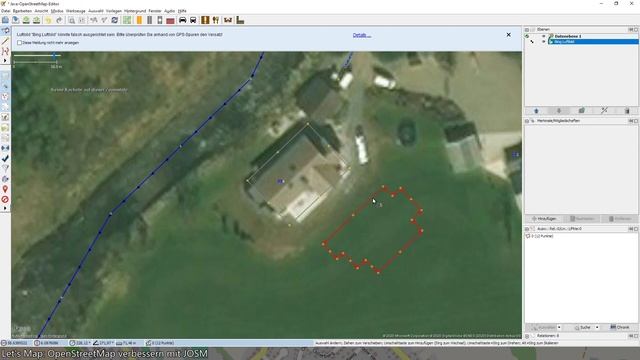Move layer down with arrow button
This screenshot has width=640, height=360.
coord(559,111)
